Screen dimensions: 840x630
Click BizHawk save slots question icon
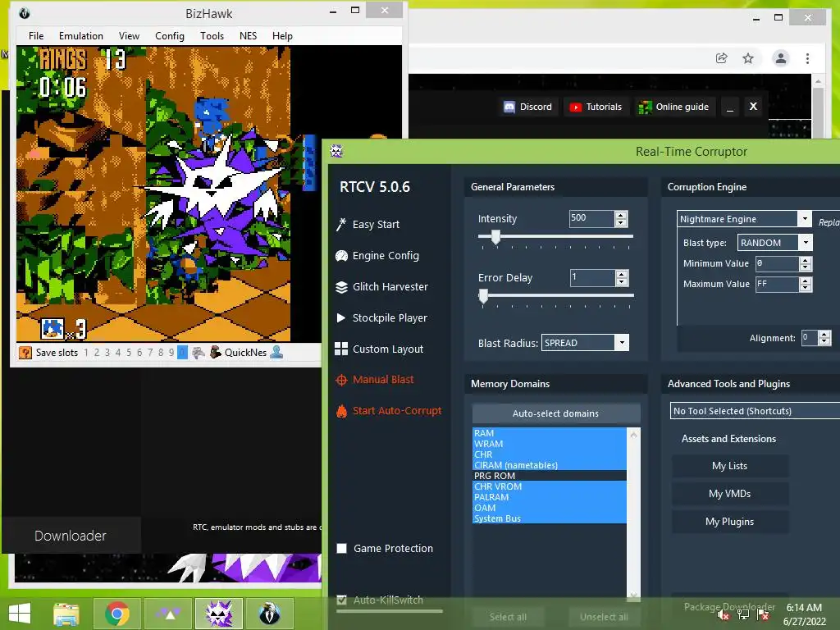(25, 353)
